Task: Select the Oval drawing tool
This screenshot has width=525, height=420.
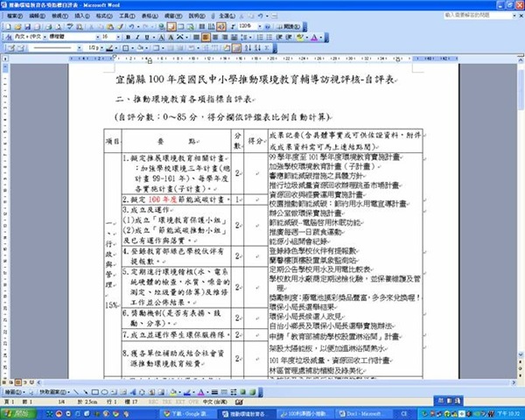Action: (x=104, y=392)
